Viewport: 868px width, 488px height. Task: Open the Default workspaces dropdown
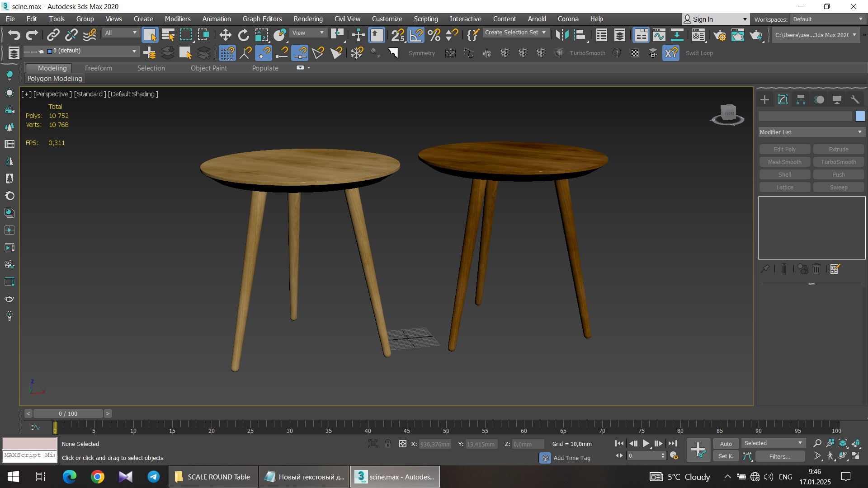pos(828,19)
